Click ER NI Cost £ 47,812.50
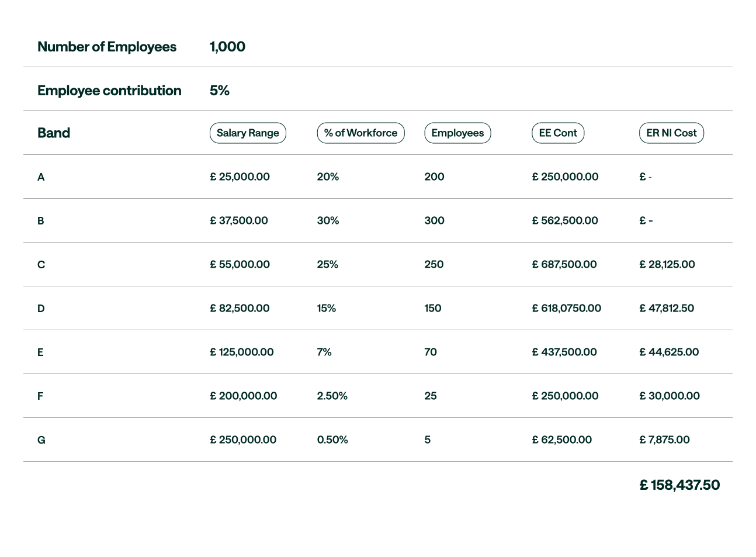756x557 pixels. [x=667, y=308]
